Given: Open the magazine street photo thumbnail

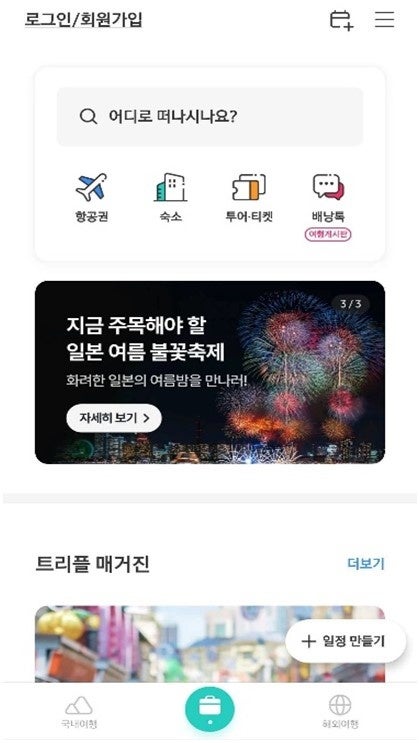Looking at the screenshot, I should click(x=210, y=643).
